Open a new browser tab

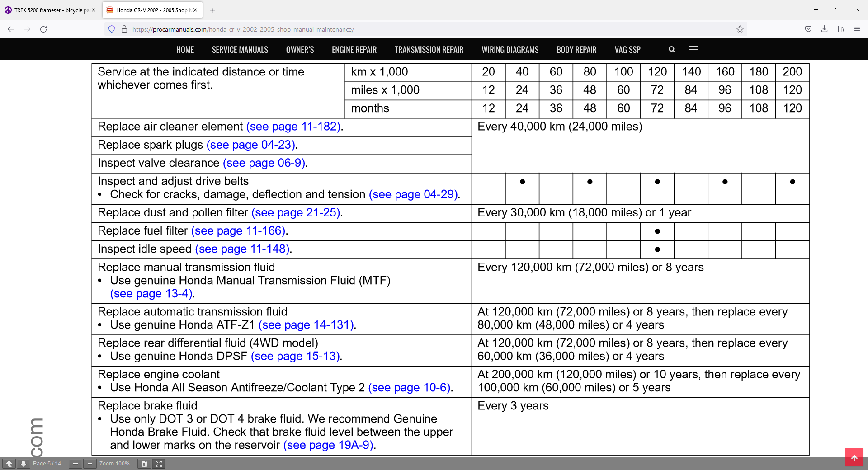[212, 10]
